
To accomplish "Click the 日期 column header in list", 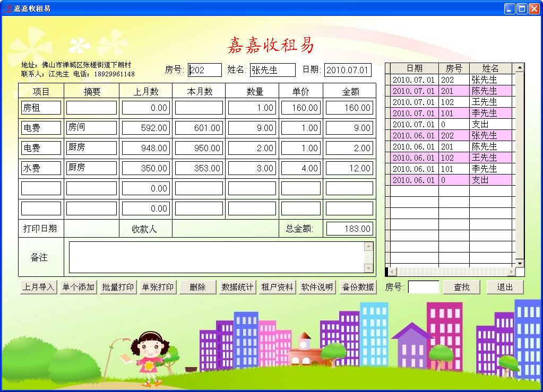I will [415, 68].
